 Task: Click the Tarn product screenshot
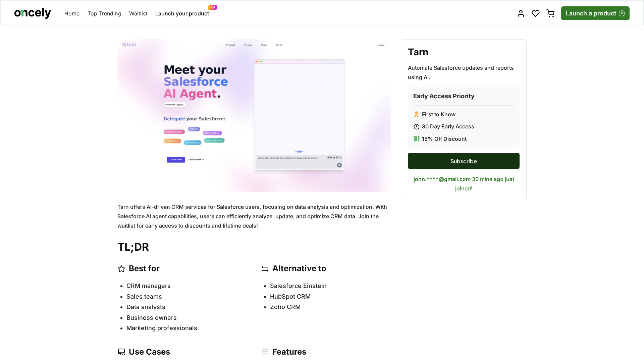(x=254, y=116)
